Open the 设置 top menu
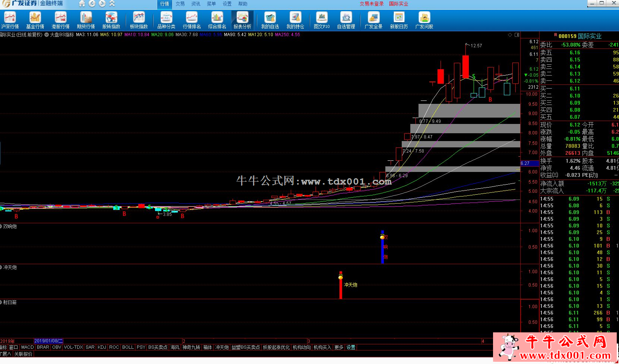Viewport: 619px width, 364px height. click(227, 4)
